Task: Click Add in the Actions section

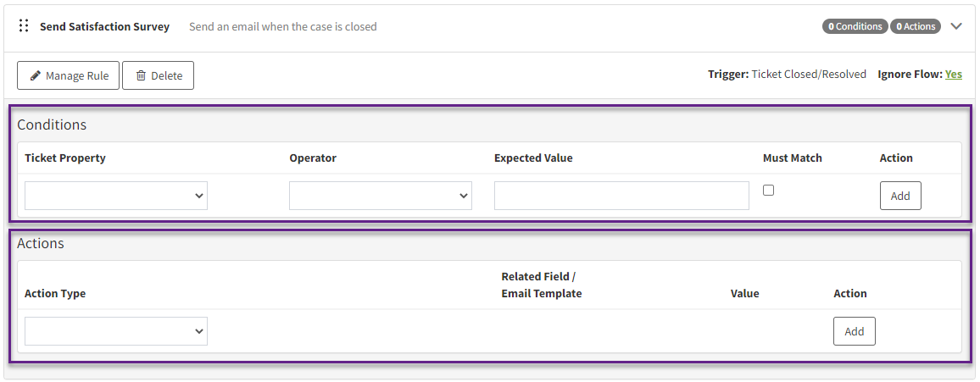Action: pyautogui.click(x=855, y=331)
